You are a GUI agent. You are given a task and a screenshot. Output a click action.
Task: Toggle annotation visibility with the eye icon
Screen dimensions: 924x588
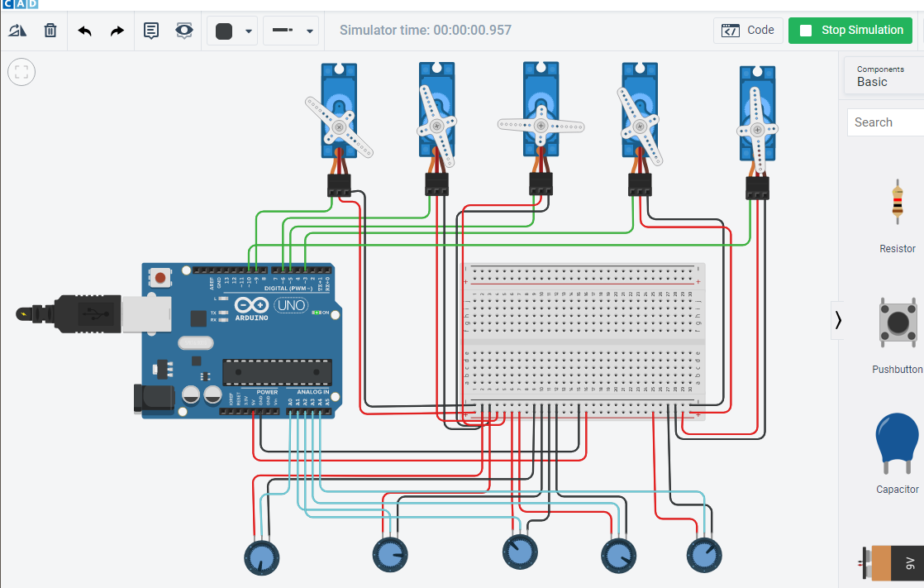point(183,30)
